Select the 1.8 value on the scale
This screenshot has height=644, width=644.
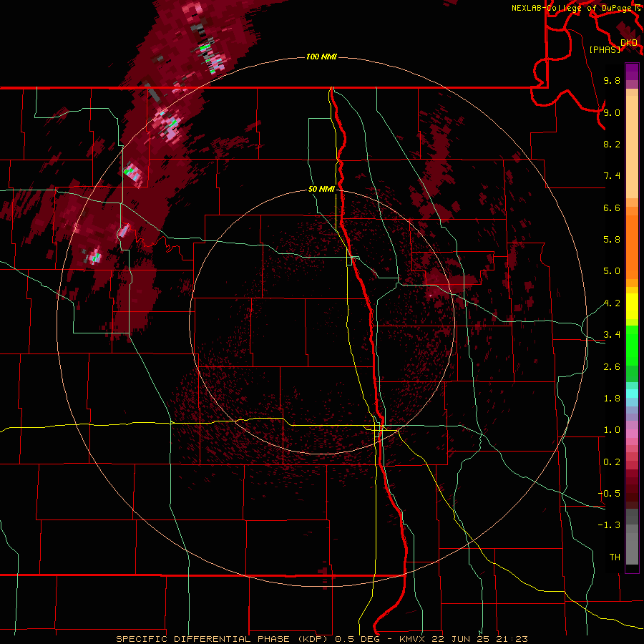pos(612,399)
